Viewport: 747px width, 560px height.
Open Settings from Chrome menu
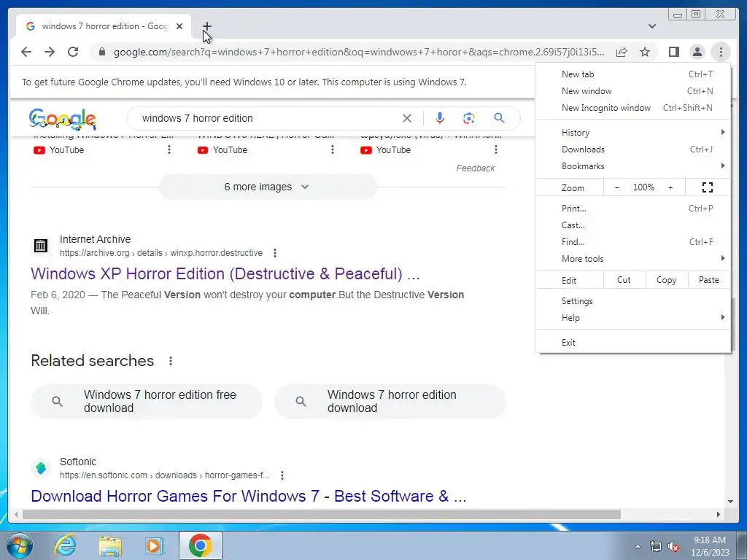click(x=634, y=301)
